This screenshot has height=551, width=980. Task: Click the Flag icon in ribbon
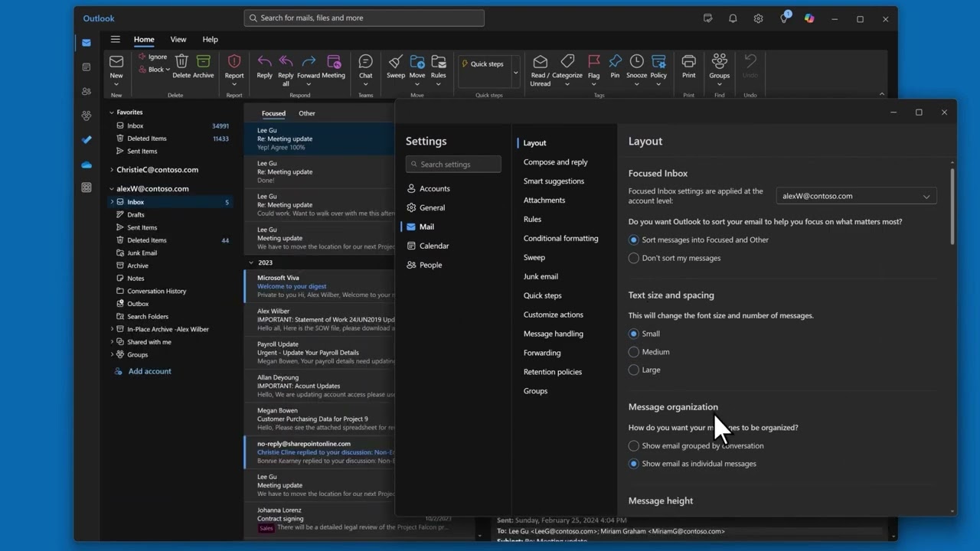[594, 61]
